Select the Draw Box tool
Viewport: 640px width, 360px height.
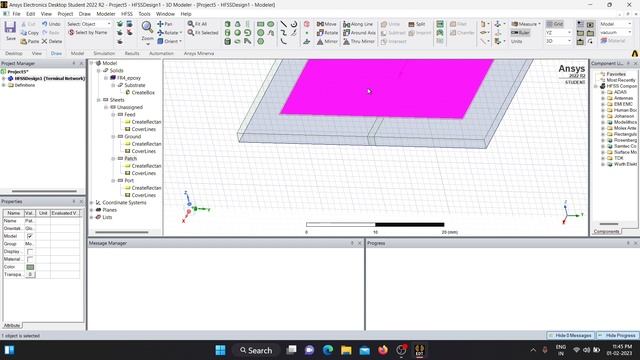tap(228, 24)
